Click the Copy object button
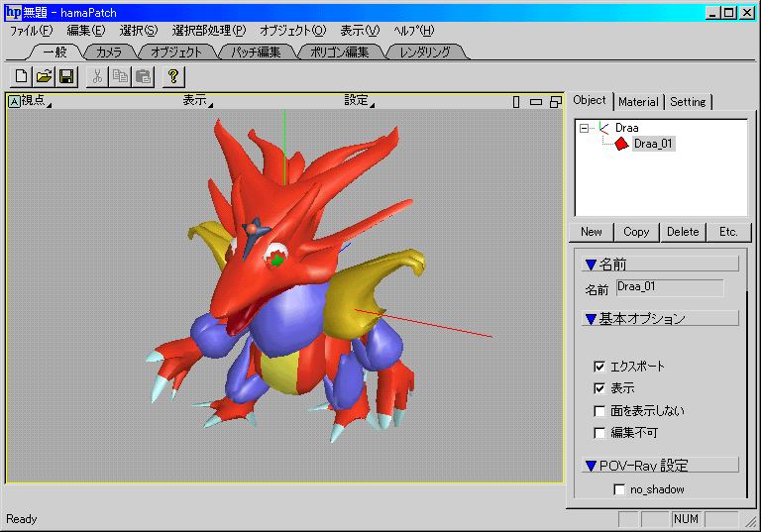This screenshot has width=761, height=532. (x=636, y=232)
